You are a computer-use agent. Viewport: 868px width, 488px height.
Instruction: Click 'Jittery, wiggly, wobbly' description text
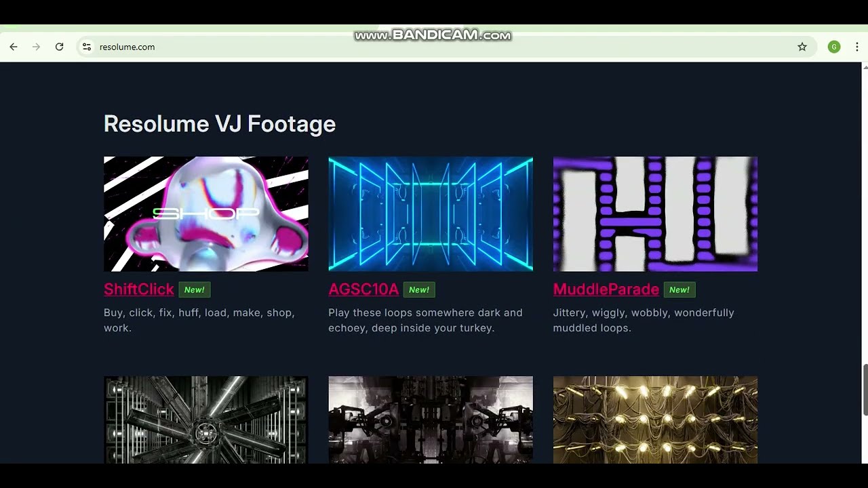(644, 320)
